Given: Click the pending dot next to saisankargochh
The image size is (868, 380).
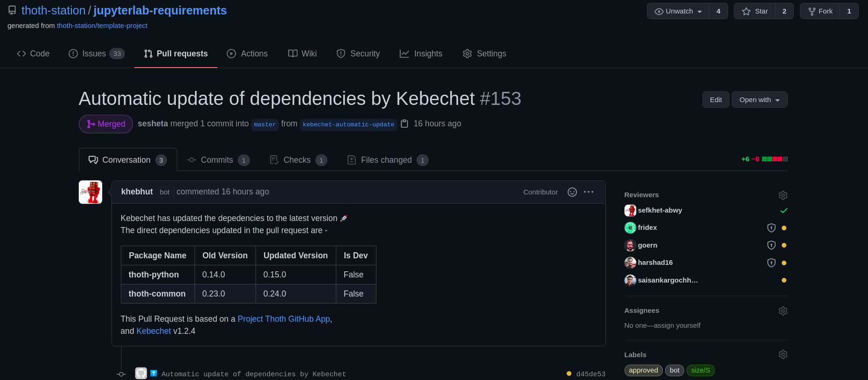Looking at the screenshot, I should pyautogui.click(x=784, y=280).
